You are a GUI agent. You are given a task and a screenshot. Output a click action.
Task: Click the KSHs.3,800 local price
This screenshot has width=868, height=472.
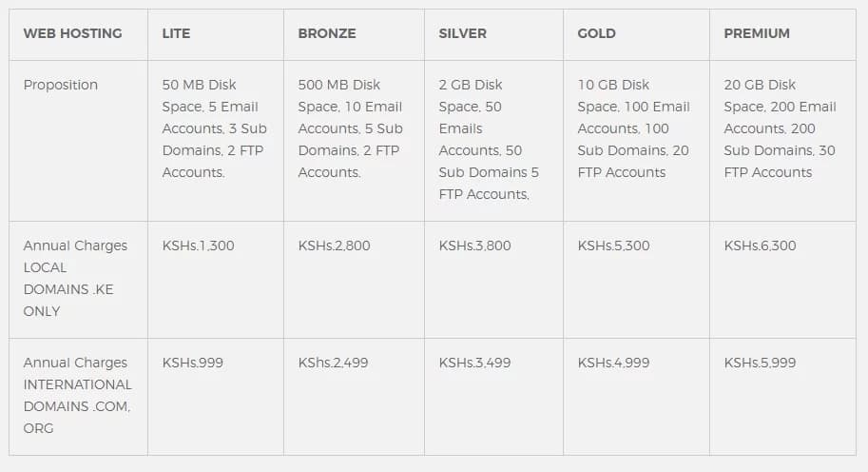475,246
